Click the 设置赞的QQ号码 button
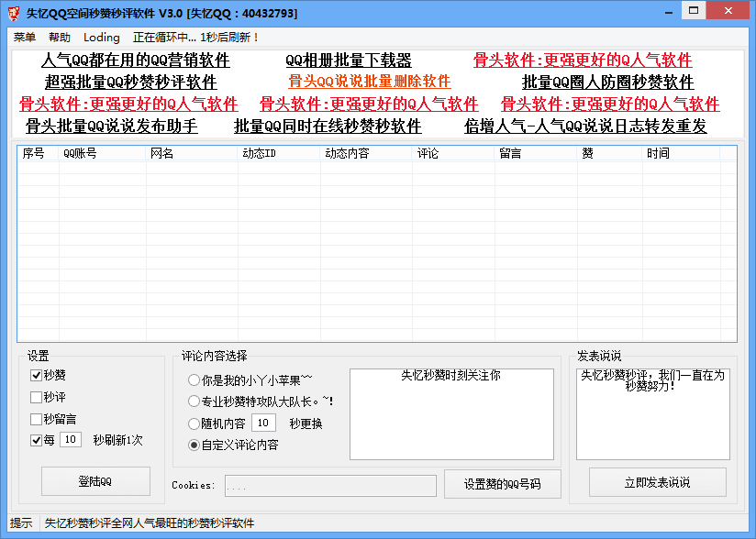Viewport: 756px width, 539px height. (x=503, y=484)
